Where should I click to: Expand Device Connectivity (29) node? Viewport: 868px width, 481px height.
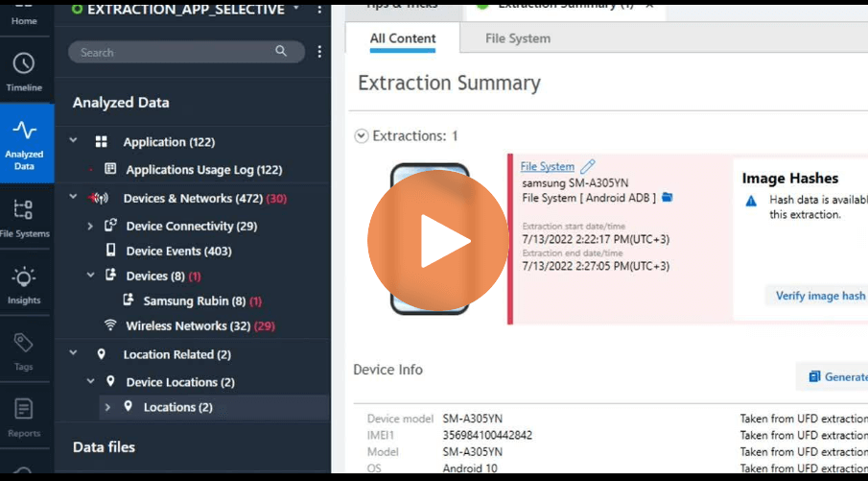pyautogui.click(x=90, y=226)
